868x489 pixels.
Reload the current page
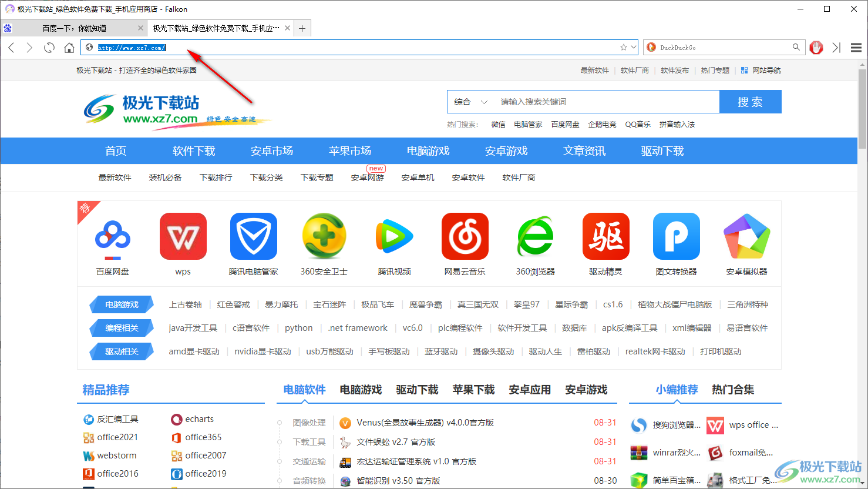[49, 48]
